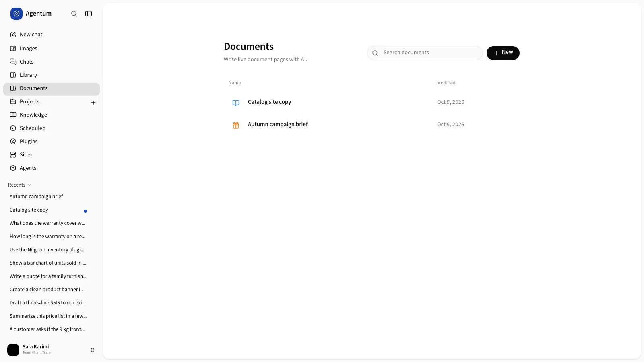This screenshot has height=362, width=644.
Task: Click the blue book icon of Catalog site copy
Action: (236, 103)
